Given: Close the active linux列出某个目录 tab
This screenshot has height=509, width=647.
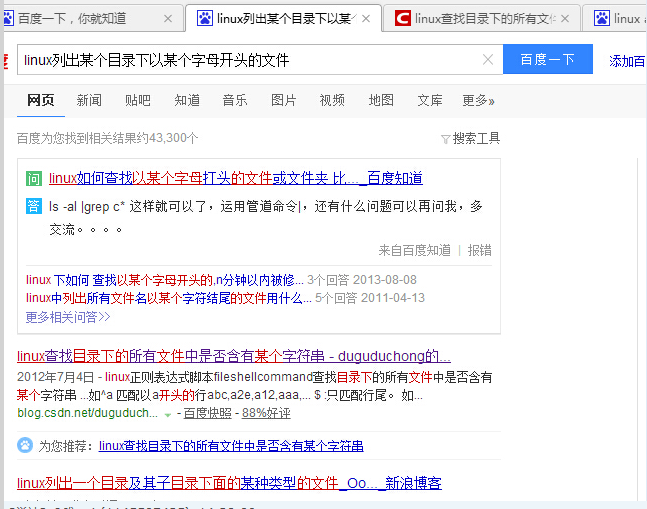Looking at the screenshot, I should [x=365, y=18].
